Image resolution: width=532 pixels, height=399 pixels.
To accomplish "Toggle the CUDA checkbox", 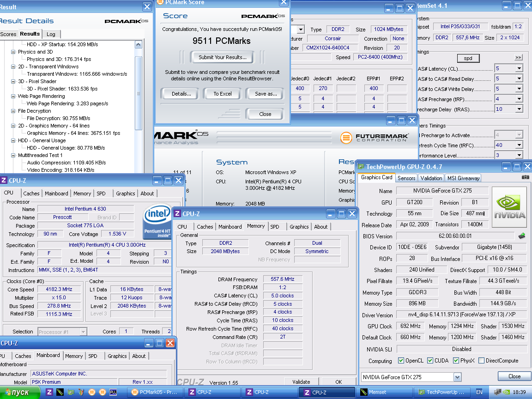I will pos(430,360).
